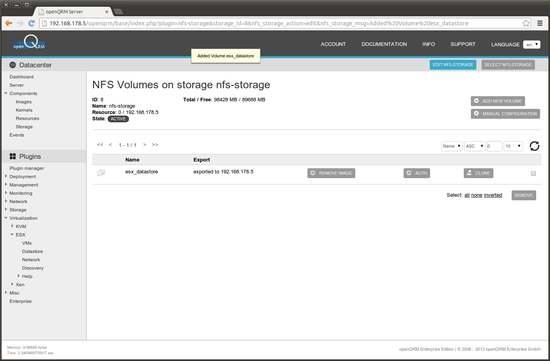Open Events in the sidebar
The height and width of the screenshot is (361, 550).
pos(17,135)
